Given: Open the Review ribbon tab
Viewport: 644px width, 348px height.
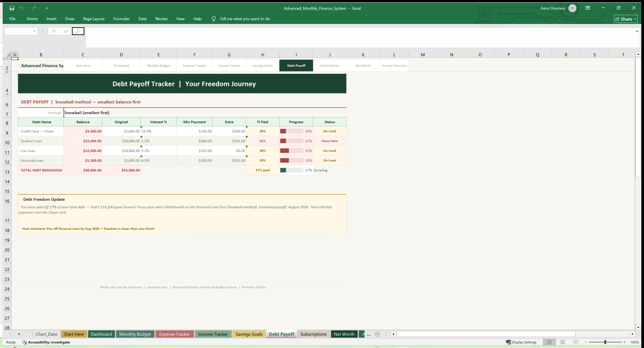Looking at the screenshot, I should click(161, 19).
